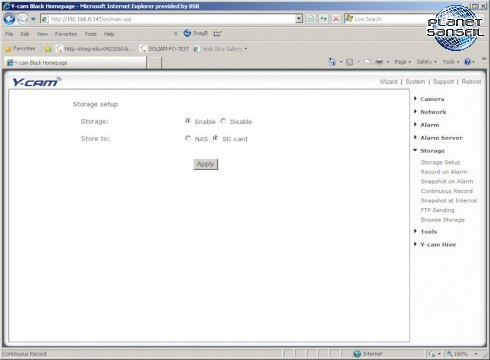Image resolution: width=490 pixels, height=360 pixels.
Task: Open the Continuous Record link
Action: pyautogui.click(x=447, y=191)
